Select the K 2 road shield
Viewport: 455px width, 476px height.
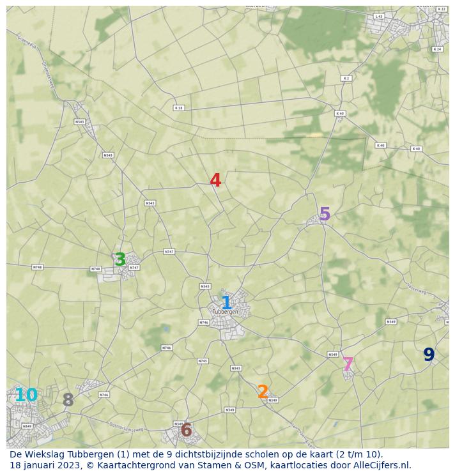(x=346, y=79)
